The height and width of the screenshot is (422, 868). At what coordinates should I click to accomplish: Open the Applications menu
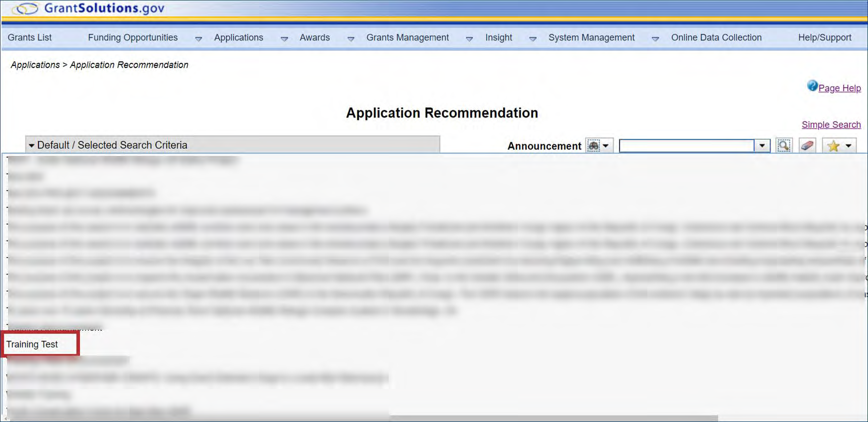point(238,37)
